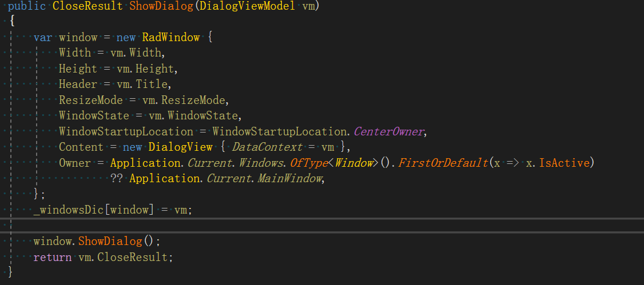Click the OfType method call
644x285 pixels.
point(308,163)
